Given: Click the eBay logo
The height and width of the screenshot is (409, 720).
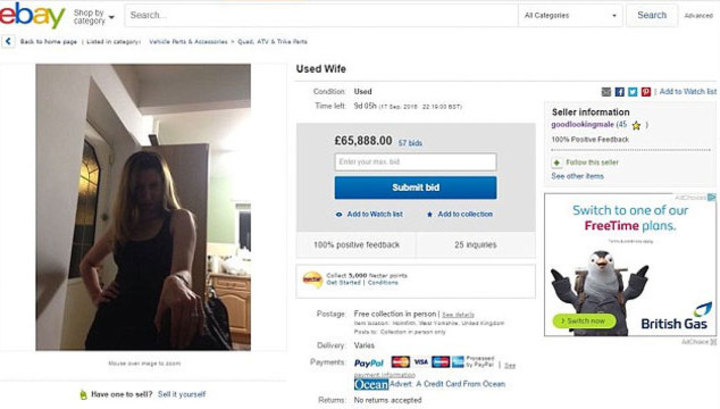Looking at the screenshot, I should 32,15.
